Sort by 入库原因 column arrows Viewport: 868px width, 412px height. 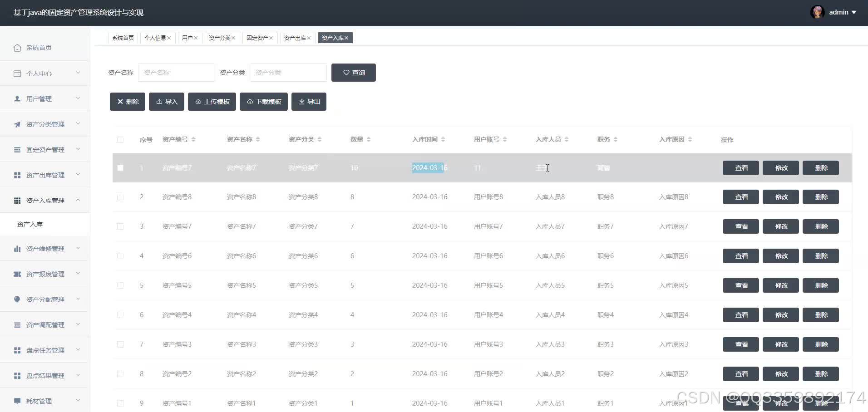[690, 139]
